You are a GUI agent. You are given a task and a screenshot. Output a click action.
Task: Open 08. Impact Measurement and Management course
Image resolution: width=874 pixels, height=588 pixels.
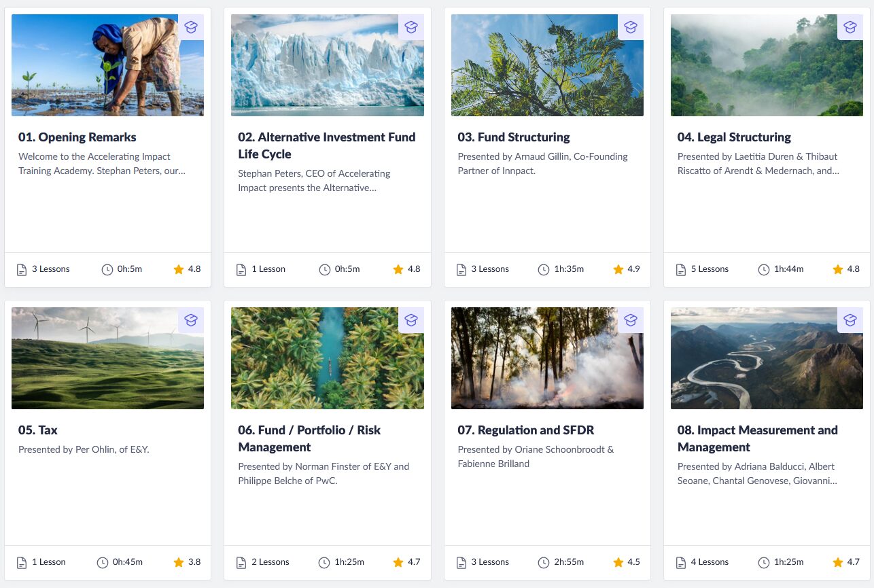tap(757, 438)
